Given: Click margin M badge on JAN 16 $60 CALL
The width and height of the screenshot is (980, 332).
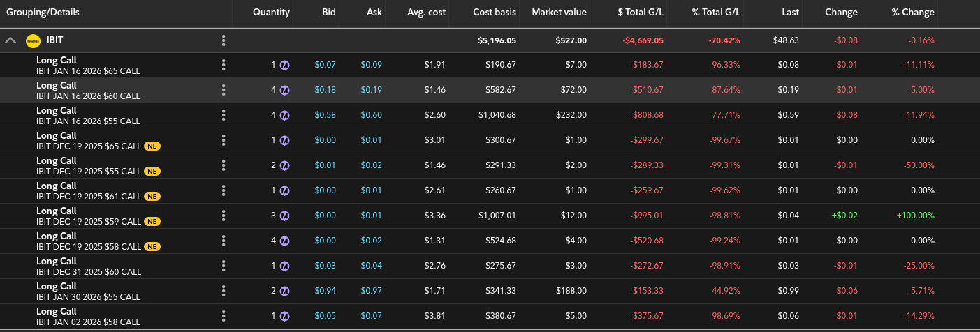Looking at the screenshot, I should coord(285,90).
